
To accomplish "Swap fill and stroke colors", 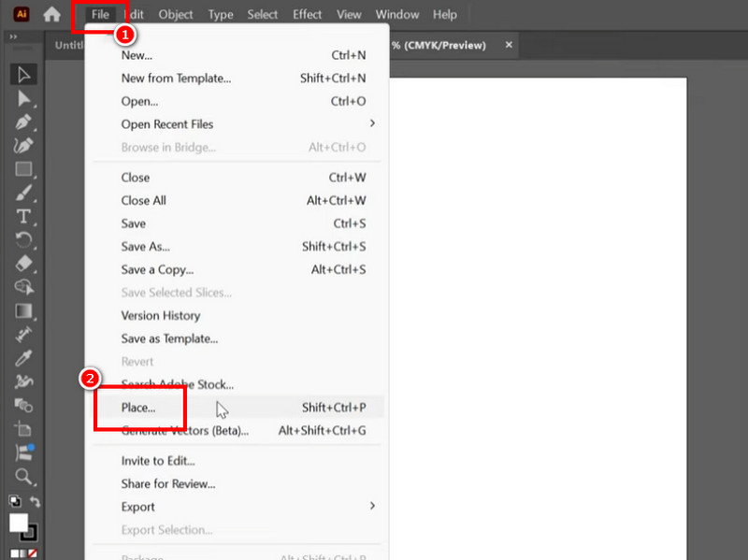I will point(35,502).
